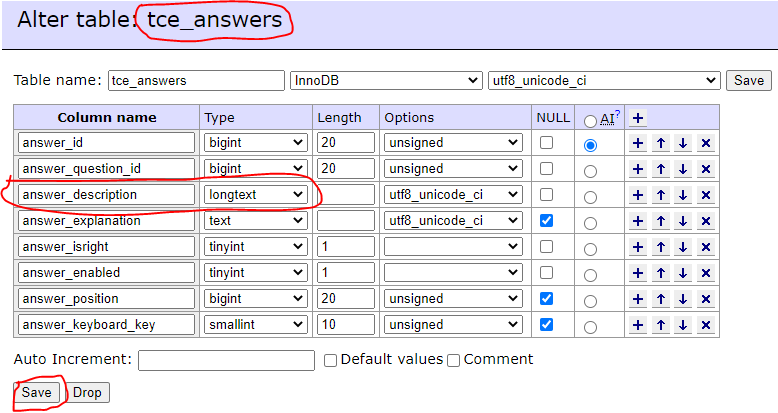Add a column after answer_question_id

click(x=638, y=169)
